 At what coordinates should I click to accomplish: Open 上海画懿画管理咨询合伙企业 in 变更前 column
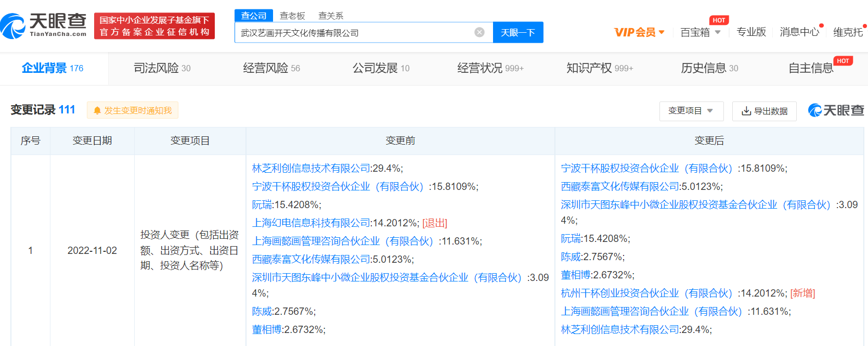point(343,241)
